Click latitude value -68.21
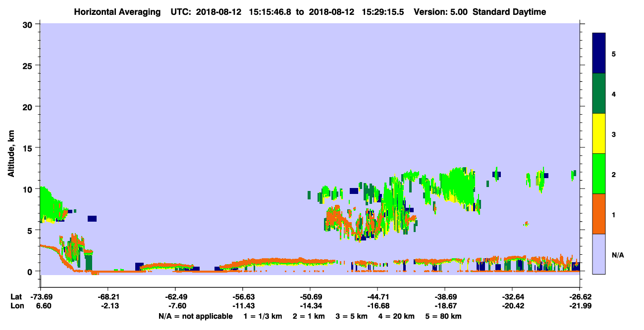This screenshot has width=644, height=330. (107, 297)
